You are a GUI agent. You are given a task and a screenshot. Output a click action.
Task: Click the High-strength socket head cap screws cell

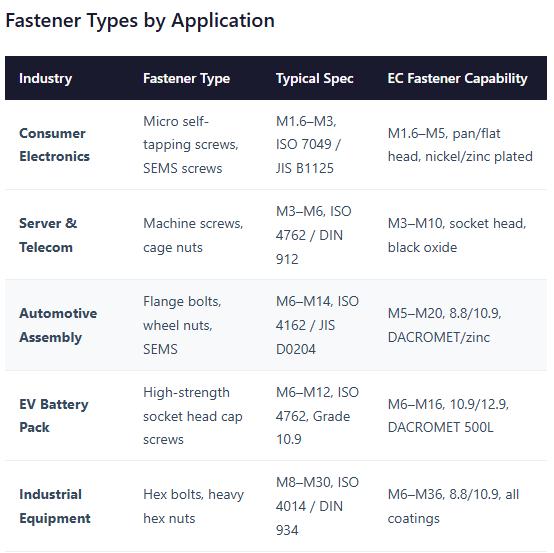coord(193,416)
